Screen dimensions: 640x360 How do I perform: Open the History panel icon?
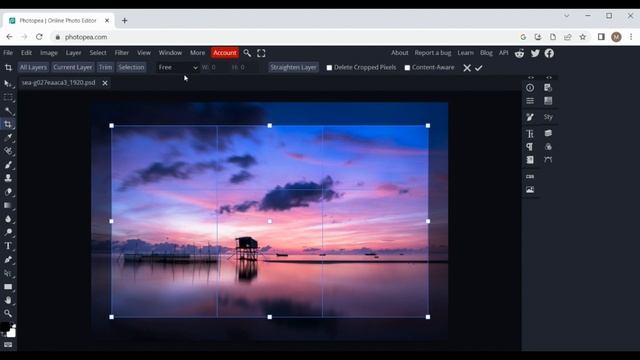548,88
